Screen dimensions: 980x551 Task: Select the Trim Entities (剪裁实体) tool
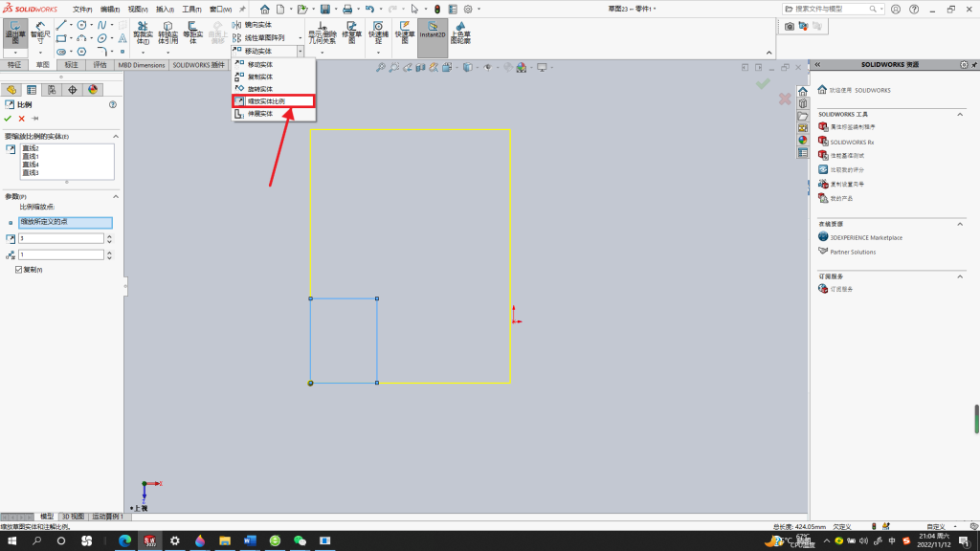(143, 33)
